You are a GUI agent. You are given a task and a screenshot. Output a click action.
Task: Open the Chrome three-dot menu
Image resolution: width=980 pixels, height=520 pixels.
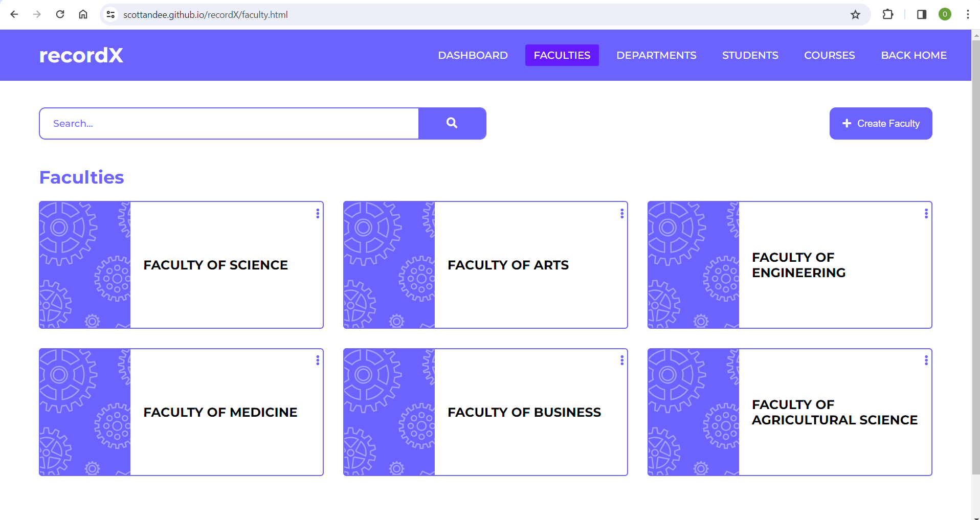click(x=968, y=14)
